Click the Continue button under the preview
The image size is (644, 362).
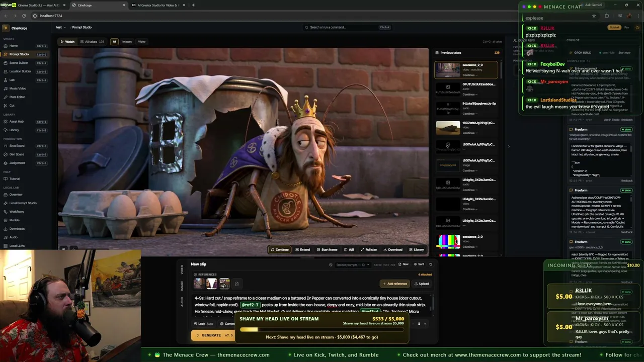280,249
